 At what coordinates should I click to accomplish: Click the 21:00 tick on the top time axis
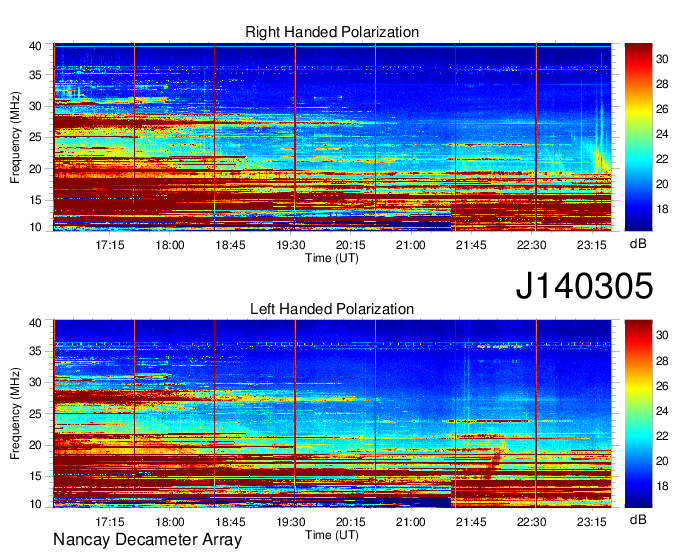click(x=411, y=245)
